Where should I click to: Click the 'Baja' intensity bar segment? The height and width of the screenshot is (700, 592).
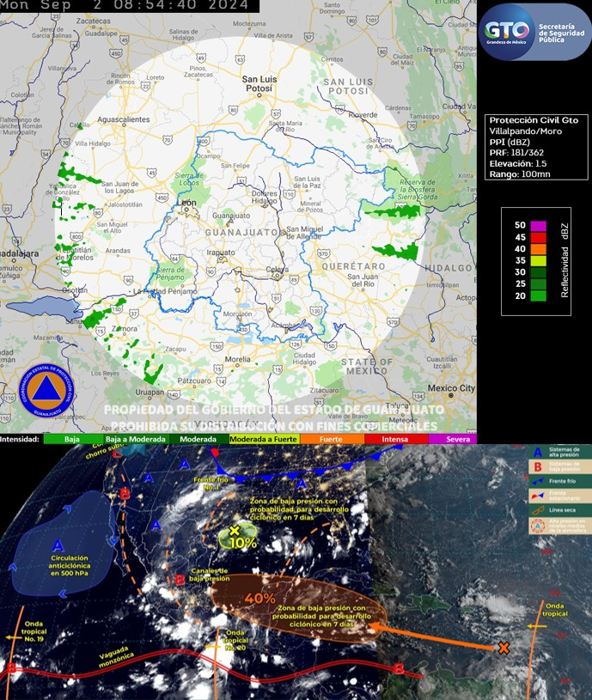tap(73, 439)
